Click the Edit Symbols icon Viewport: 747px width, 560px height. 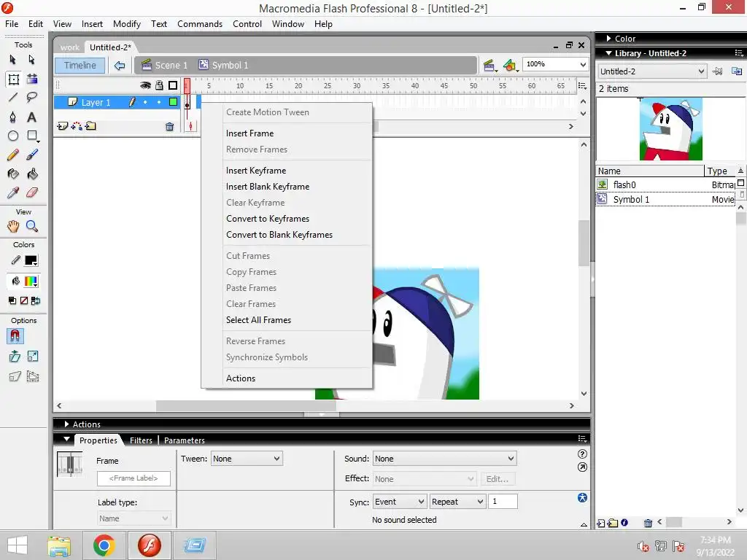[x=510, y=65]
